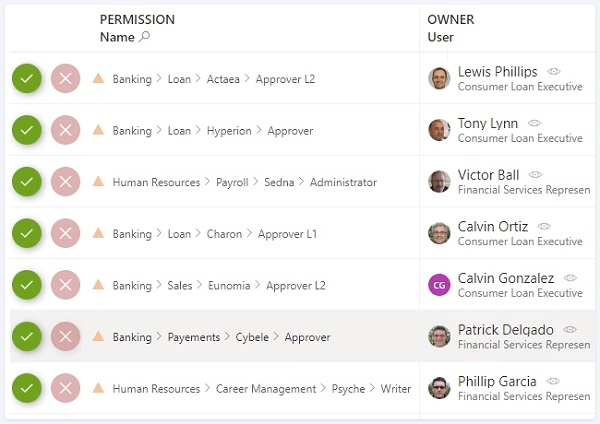
Task: Expand the chevron after Banking in Actaea row
Action: click(x=160, y=78)
